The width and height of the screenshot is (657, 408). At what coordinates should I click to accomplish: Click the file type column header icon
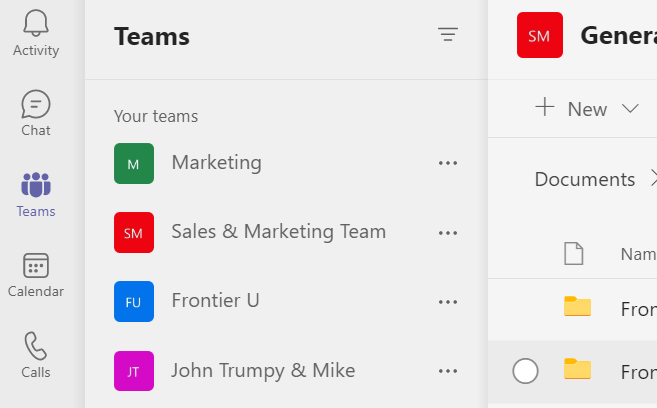click(x=574, y=254)
